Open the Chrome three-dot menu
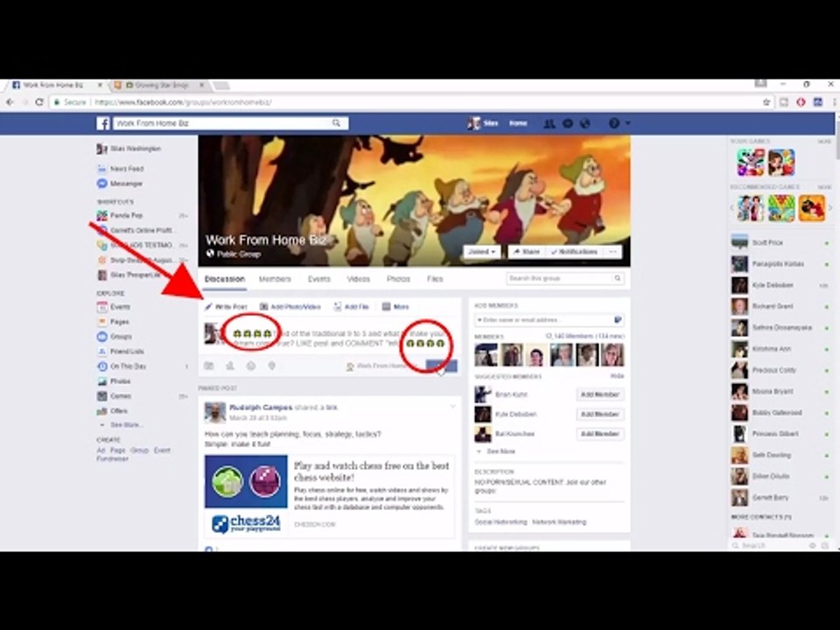This screenshot has height=630, width=840. (x=834, y=101)
